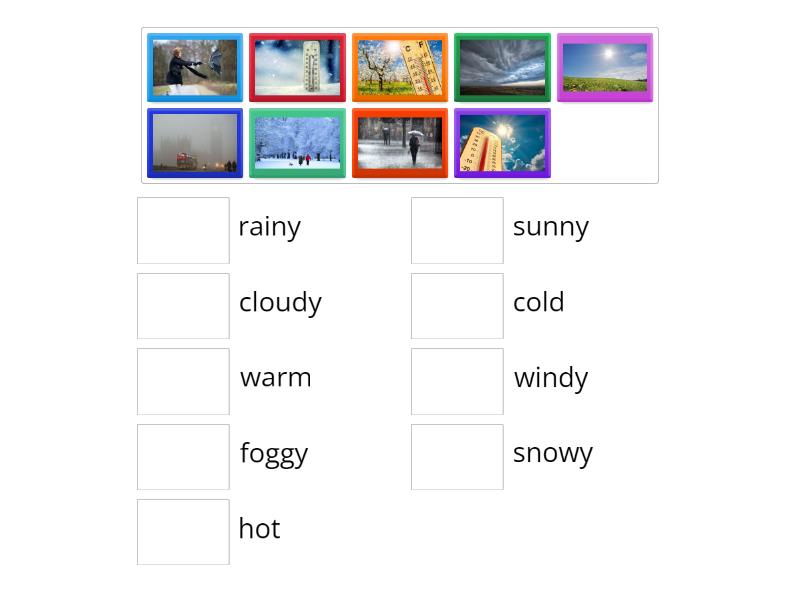Click the windy text label
Image resolution: width=800 pixels, height=600 pixels.
click(x=550, y=377)
